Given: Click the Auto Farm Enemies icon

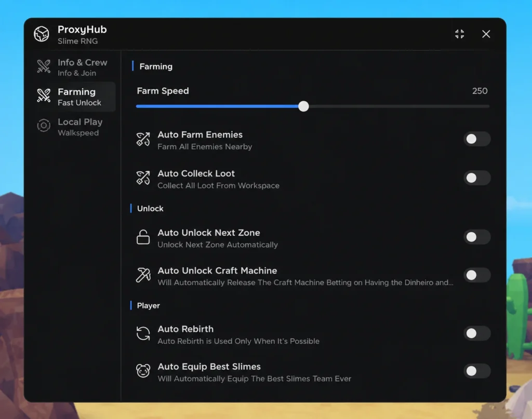Looking at the screenshot, I should [143, 139].
